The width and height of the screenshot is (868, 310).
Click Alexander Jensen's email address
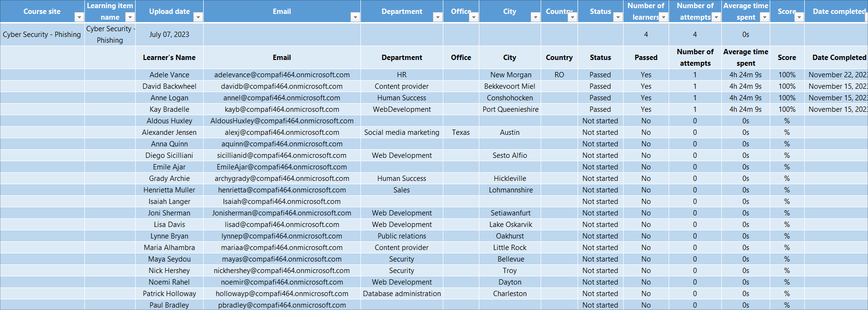[x=282, y=132]
